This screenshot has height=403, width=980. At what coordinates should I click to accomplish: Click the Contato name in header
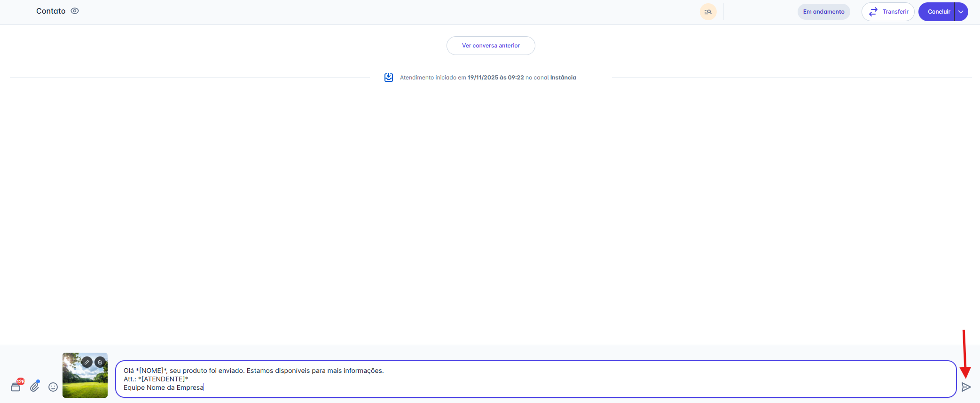pos(51,11)
